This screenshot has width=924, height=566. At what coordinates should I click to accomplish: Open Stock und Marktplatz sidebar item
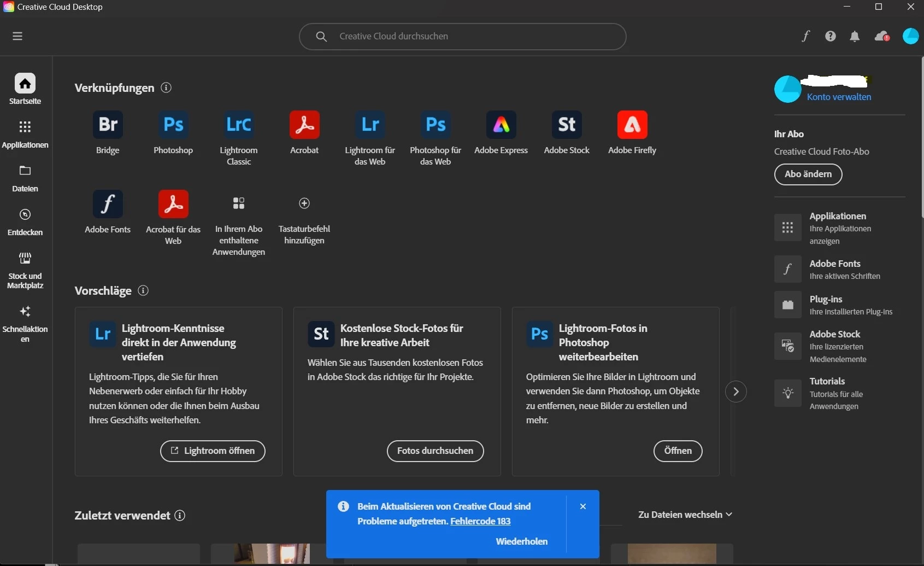coord(25,270)
